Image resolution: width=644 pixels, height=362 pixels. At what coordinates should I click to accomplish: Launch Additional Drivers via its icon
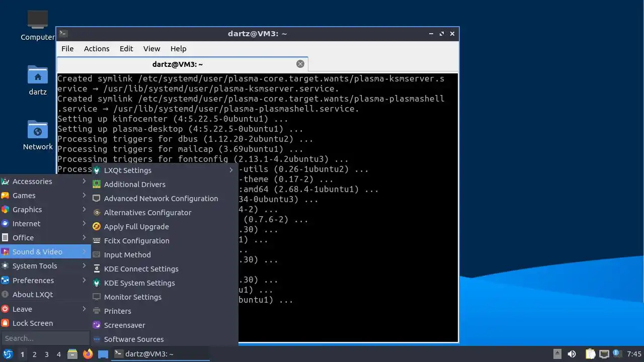(x=97, y=185)
